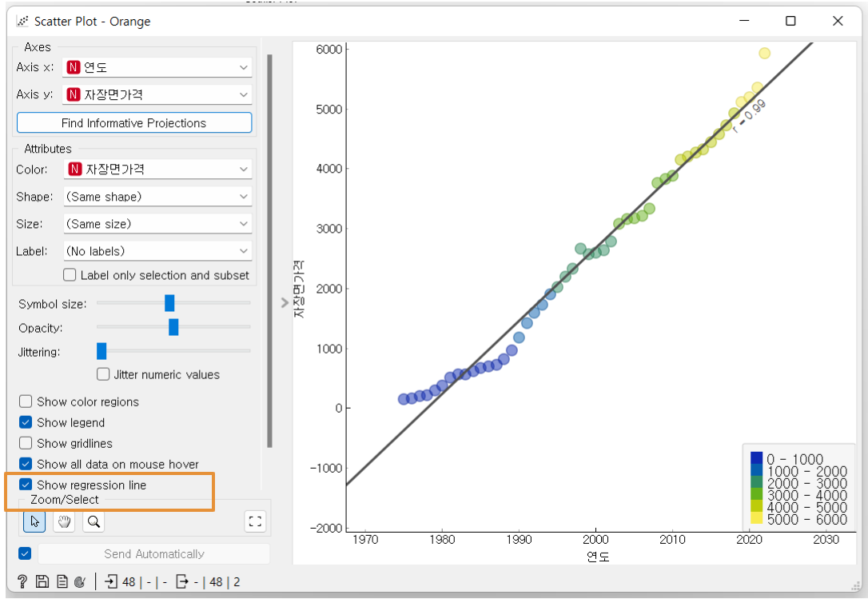Click the control panel vertical scrollbar
868x599 pixels.
coord(269,250)
